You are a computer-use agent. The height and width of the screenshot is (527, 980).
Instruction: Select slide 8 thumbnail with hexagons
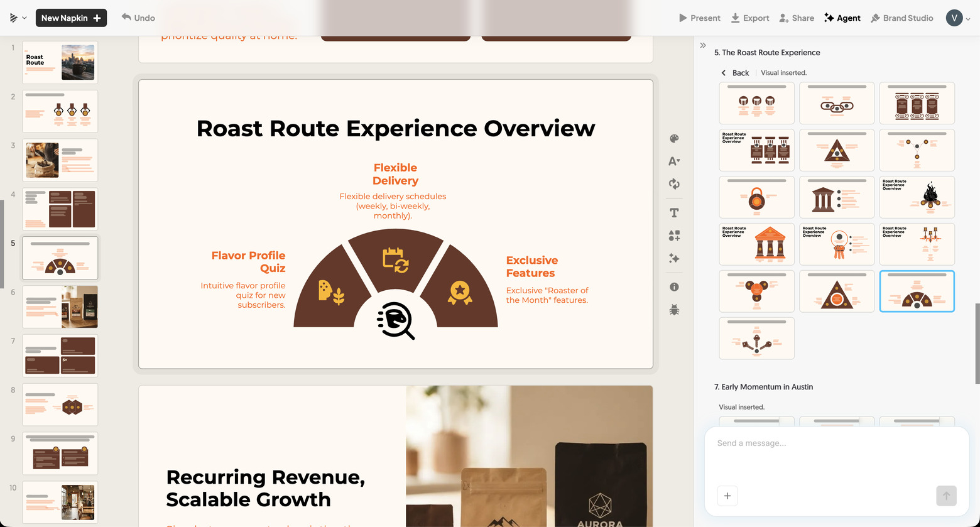coord(60,405)
